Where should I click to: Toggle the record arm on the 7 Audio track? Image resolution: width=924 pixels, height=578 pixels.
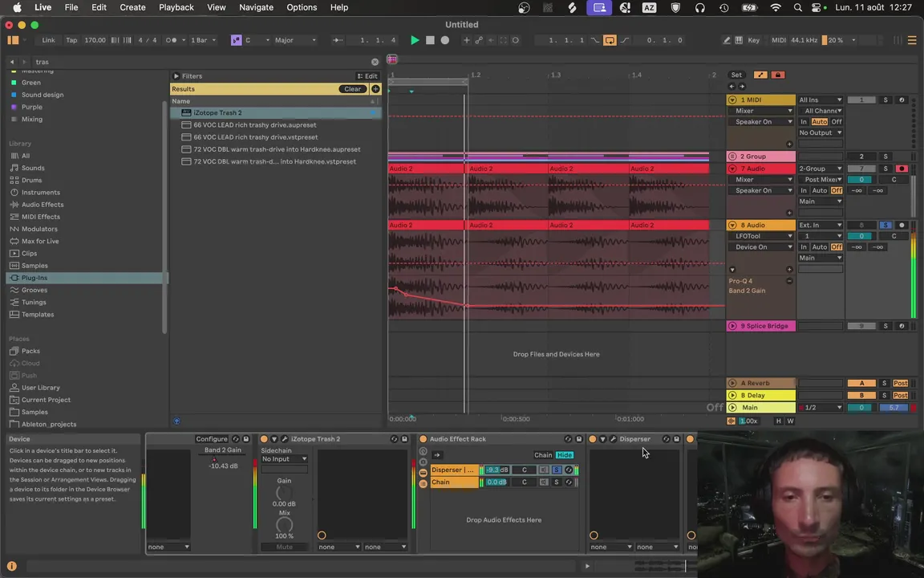tap(902, 169)
